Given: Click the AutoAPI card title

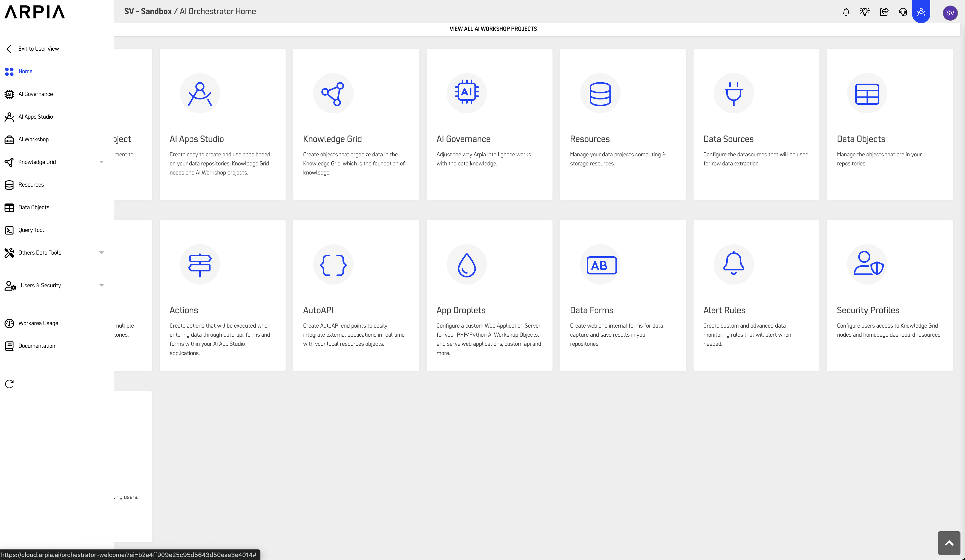Looking at the screenshot, I should pos(318,310).
